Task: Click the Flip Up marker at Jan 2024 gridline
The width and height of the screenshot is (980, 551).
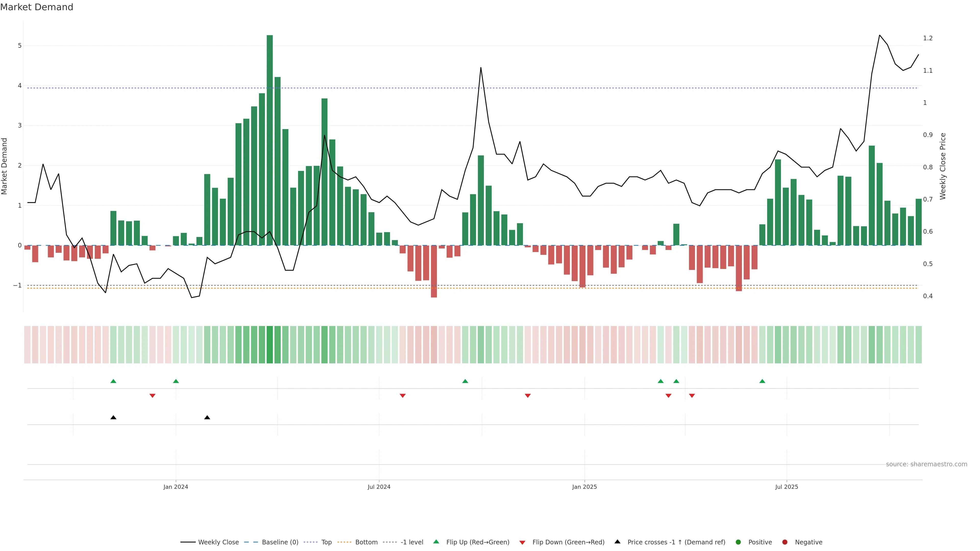Action: coord(176,381)
